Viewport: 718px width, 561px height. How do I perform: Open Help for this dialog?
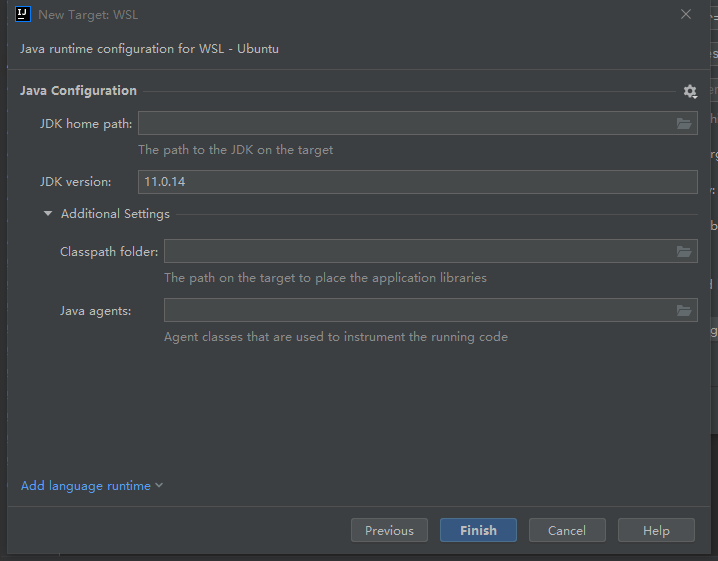656,530
